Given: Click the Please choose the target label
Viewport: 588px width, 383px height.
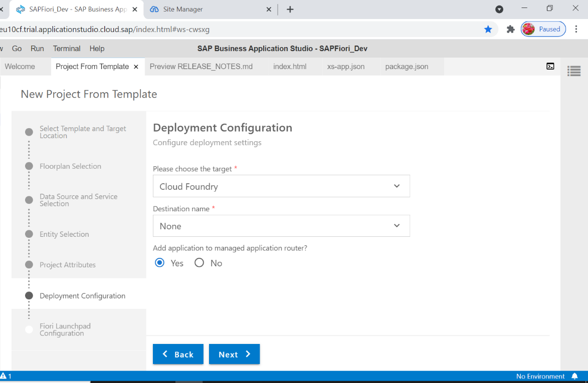Looking at the screenshot, I should click(x=192, y=169).
